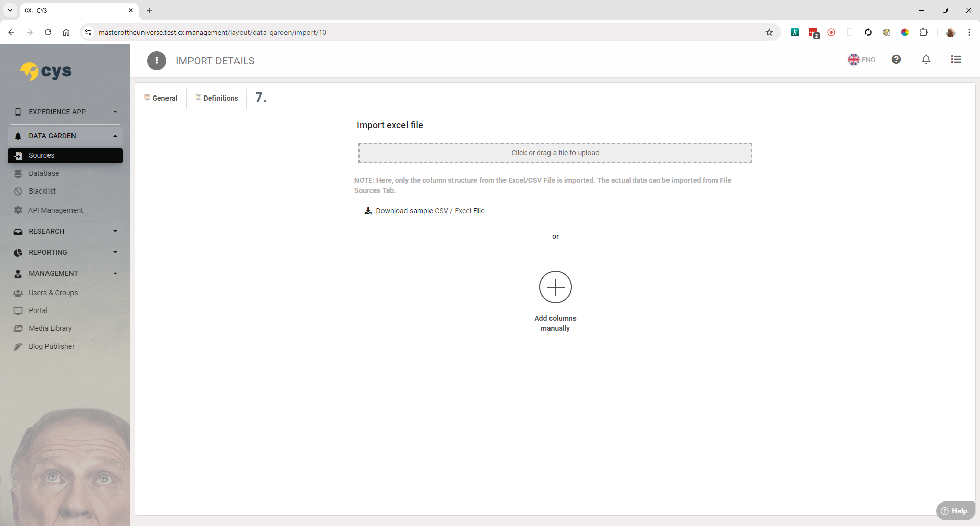Open the browser extensions puzzle icon
The image size is (980, 526).
click(x=923, y=32)
